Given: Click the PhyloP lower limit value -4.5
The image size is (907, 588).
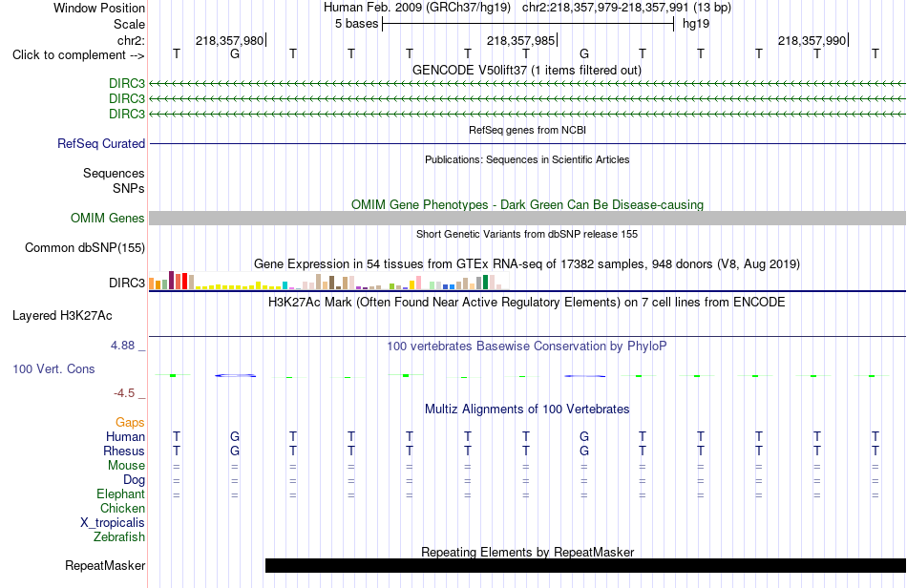Looking at the screenshot, I should [x=124, y=393].
